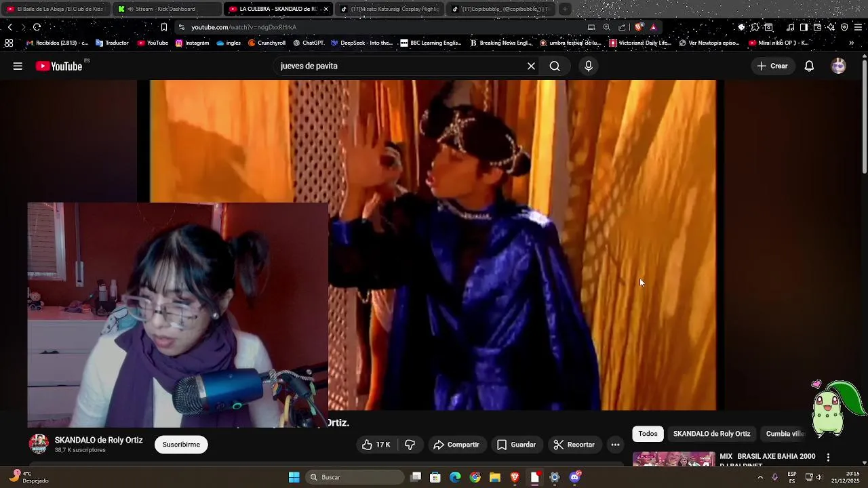The width and height of the screenshot is (868, 488).
Task: Clear the search text with the X
Action: tap(531, 66)
